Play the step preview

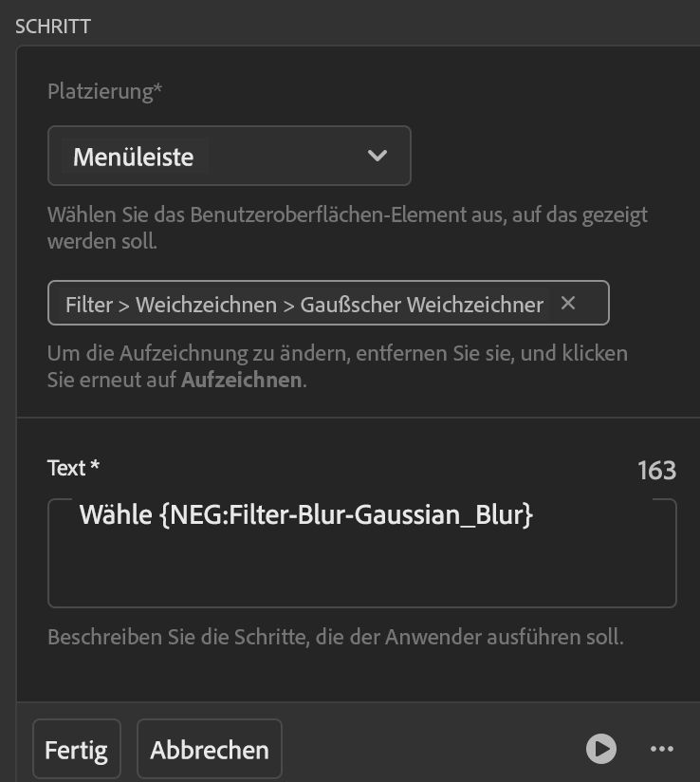(600, 749)
